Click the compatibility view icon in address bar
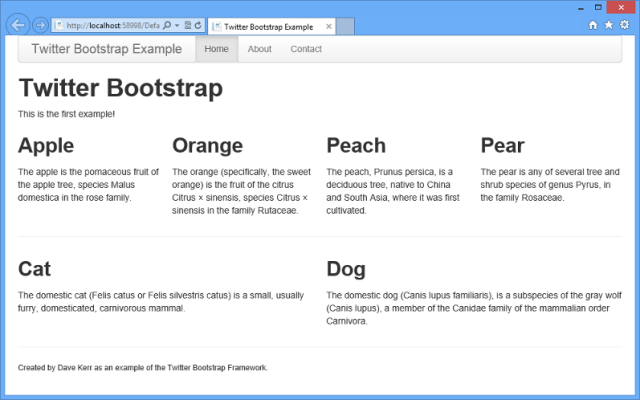 188,25
